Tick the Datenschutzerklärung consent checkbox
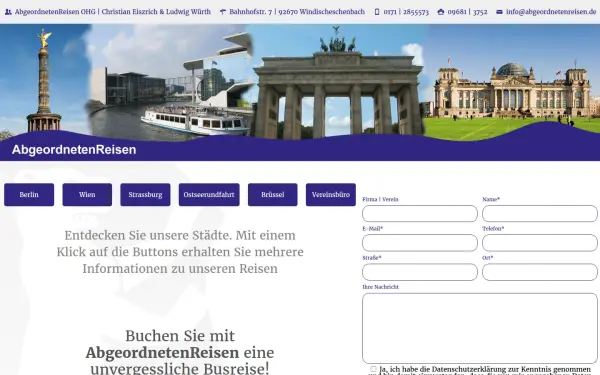Viewport: 600px width, 375px height. tap(373, 369)
